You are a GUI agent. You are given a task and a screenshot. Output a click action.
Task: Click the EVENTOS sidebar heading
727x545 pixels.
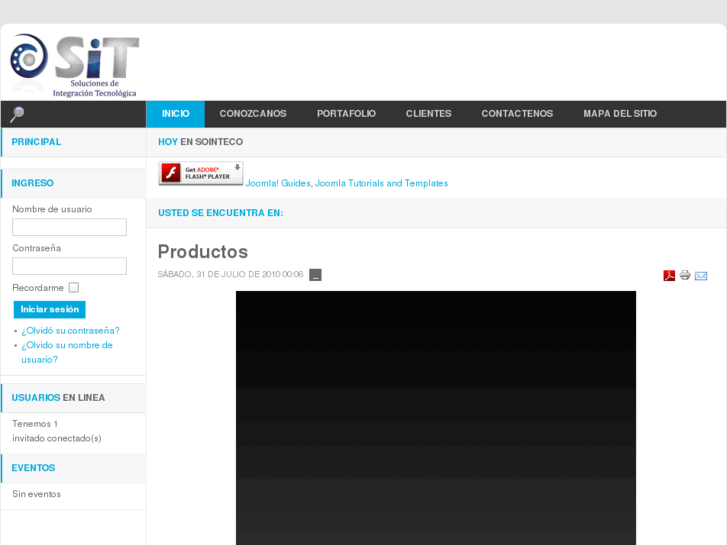point(33,468)
